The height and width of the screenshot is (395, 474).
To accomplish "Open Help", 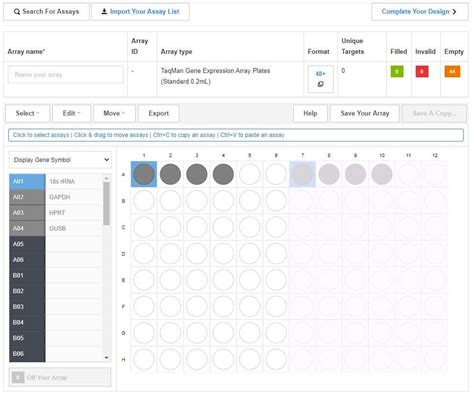I will (x=310, y=113).
